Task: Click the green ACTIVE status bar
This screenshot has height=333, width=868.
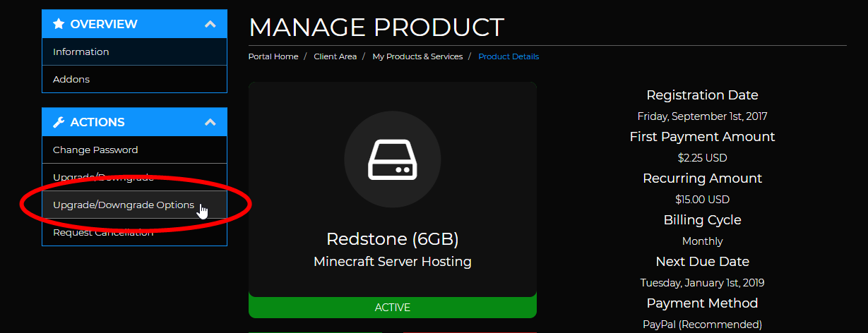Action: tap(392, 308)
